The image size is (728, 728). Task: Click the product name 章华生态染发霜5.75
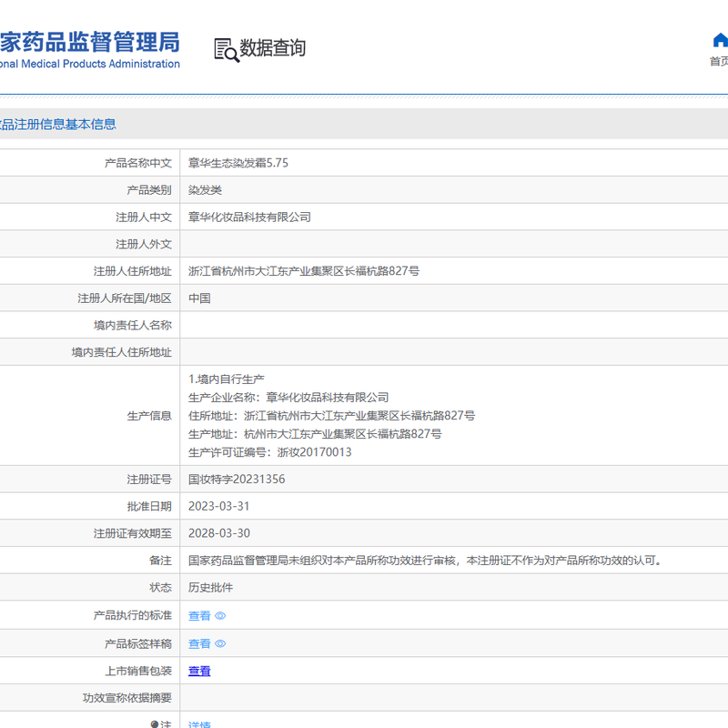[238, 163]
